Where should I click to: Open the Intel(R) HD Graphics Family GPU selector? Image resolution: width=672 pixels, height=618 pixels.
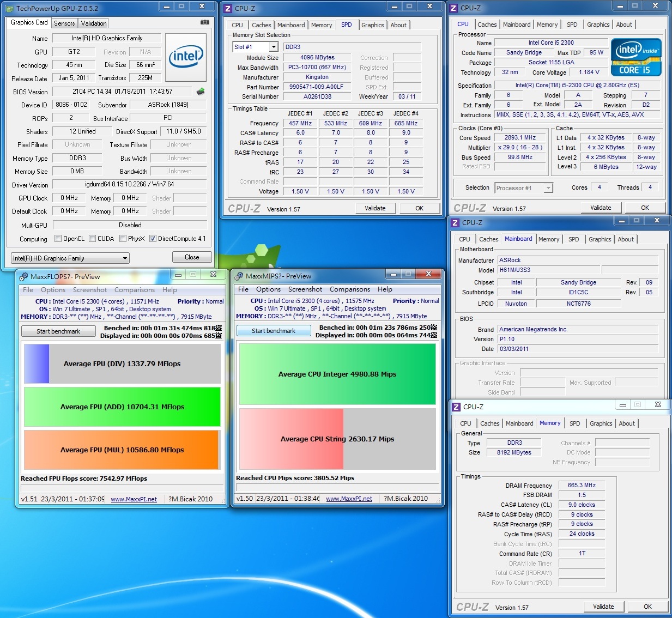point(70,258)
